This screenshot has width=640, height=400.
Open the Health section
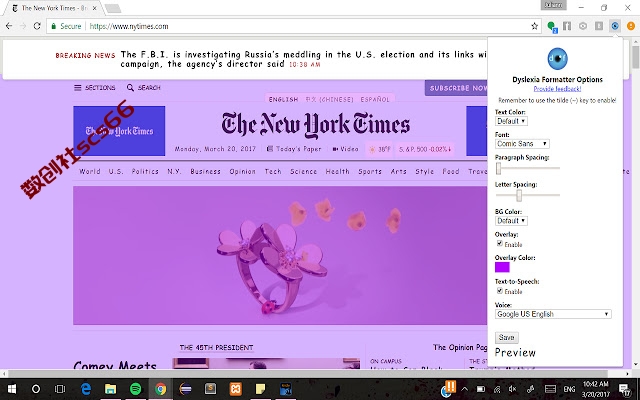tap(337, 171)
